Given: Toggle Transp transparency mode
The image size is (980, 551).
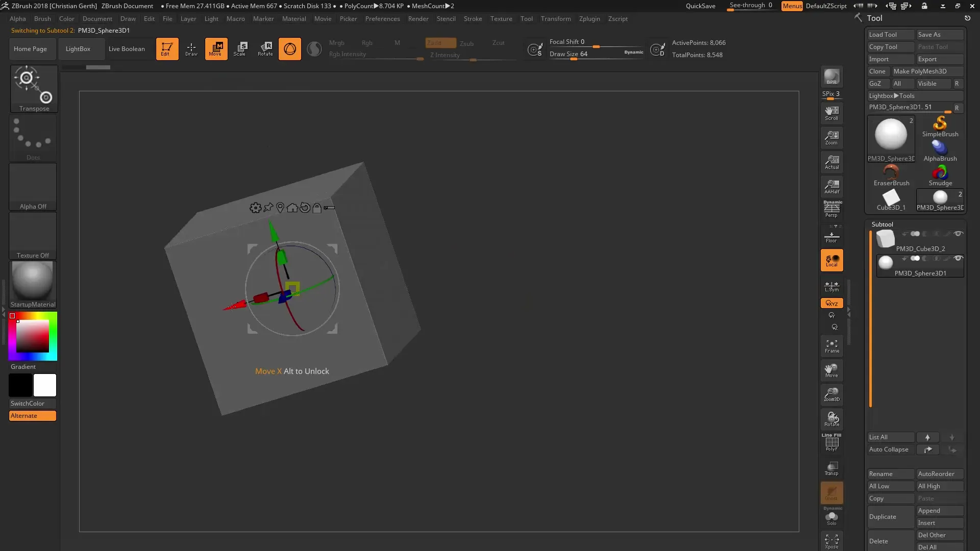Looking at the screenshot, I should tap(831, 468).
